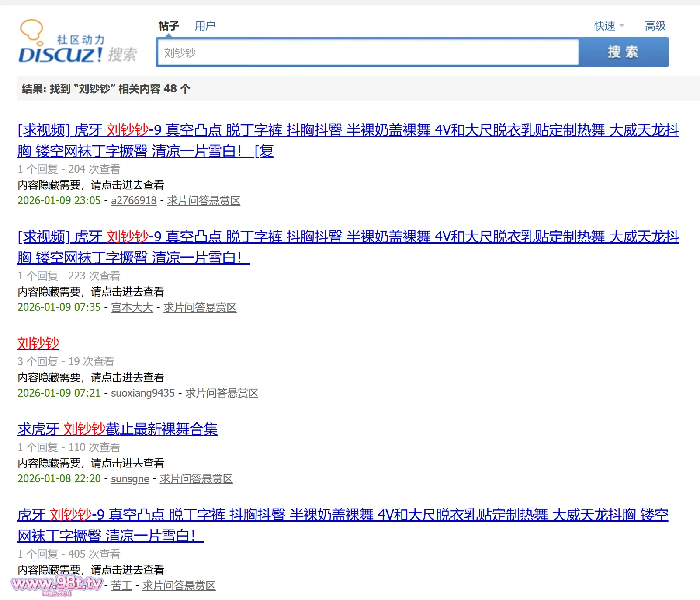Screen dimensions: 700x600
Task: Open the 苦工 author link
Action: (121, 586)
